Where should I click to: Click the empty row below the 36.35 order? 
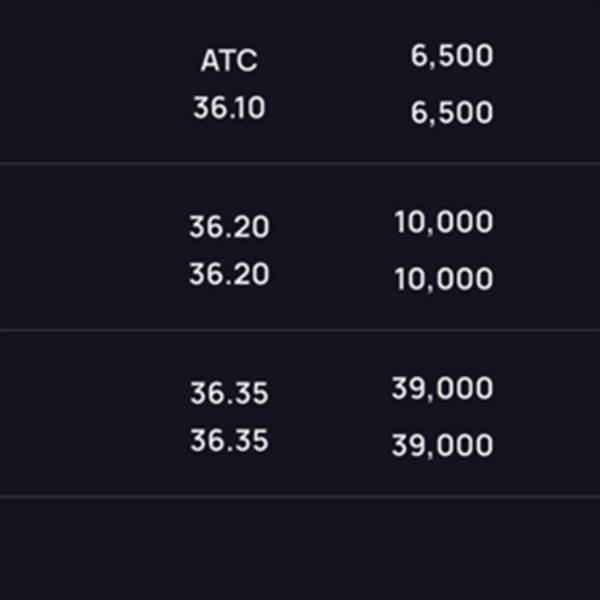click(x=300, y=548)
